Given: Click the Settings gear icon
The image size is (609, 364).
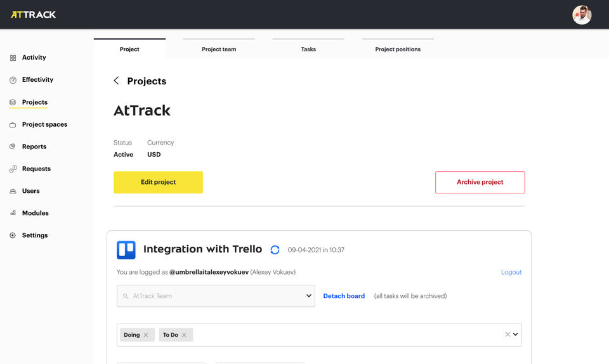Looking at the screenshot, I should pos(13,235).
